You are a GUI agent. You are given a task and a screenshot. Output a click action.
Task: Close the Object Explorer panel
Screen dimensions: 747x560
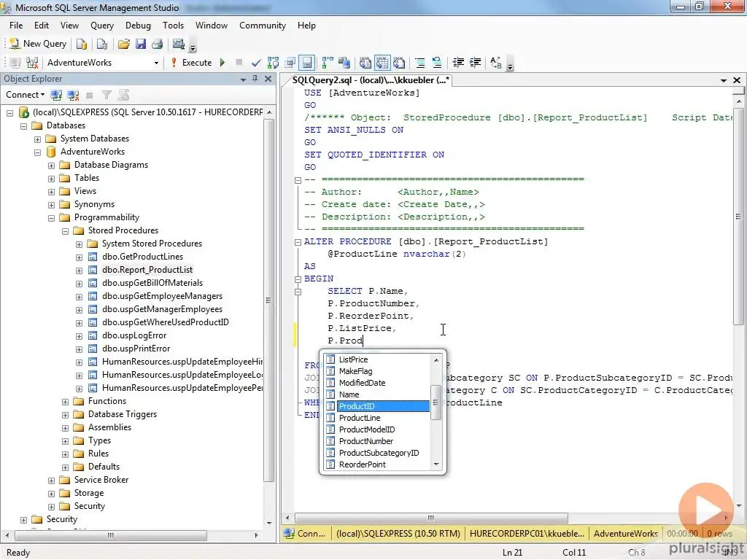268,79
